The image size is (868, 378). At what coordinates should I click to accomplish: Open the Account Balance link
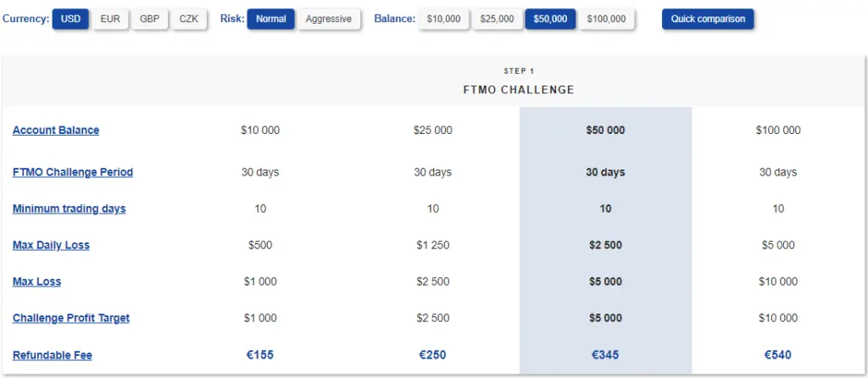(x=56, y=130)
